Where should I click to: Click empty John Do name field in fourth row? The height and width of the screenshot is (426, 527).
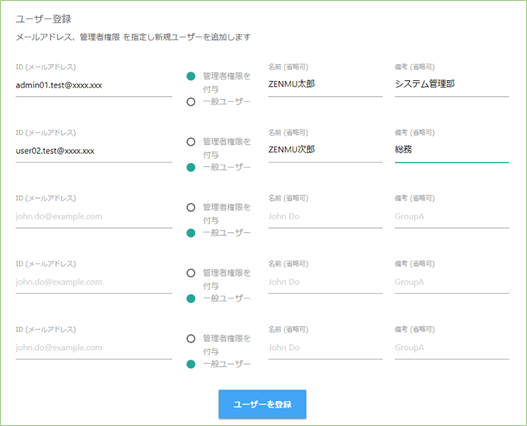[x=325, y=282]
